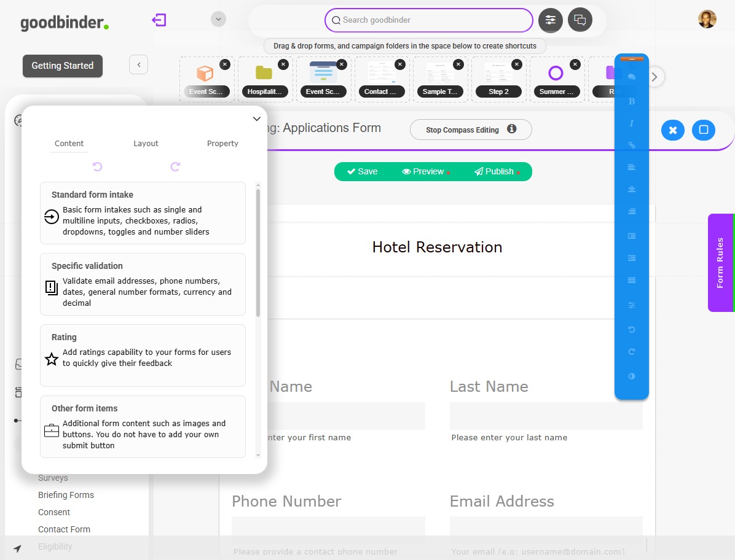Viewport: 735px width, 560px height.
Task: Open the dropdown arrow next to exit icon
Action: tap(218, 20)
